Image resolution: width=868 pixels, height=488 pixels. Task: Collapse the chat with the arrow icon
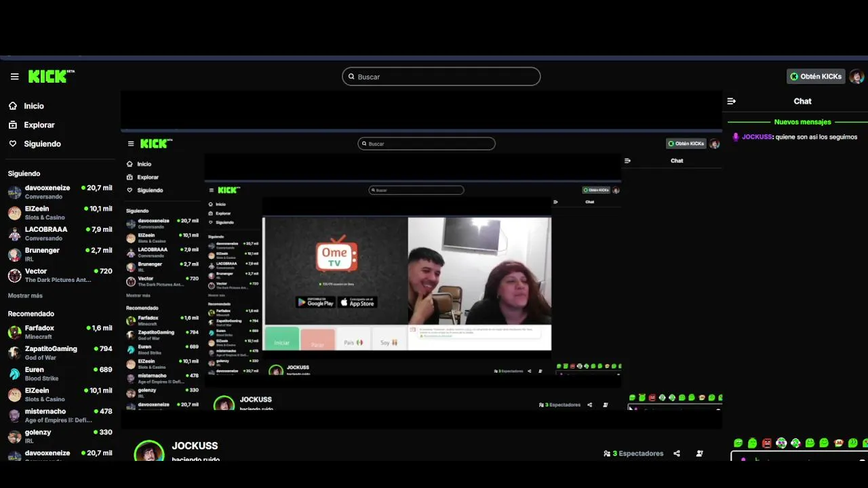point(731,101)
